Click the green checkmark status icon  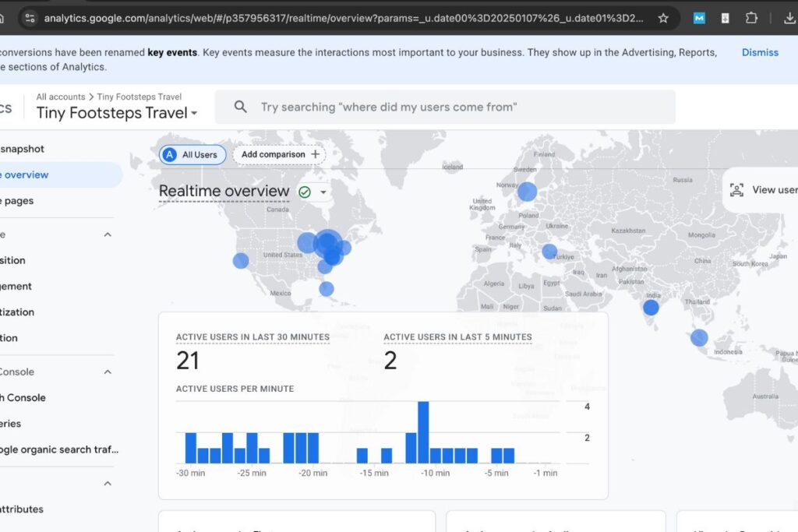coord(305,192)
